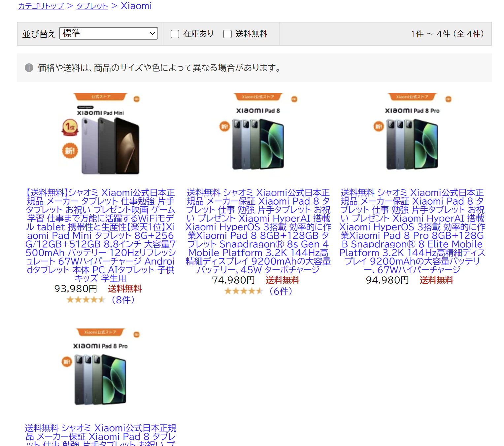Click the Xiaomi Pad Mini product thumbnail

click(101, 134)
